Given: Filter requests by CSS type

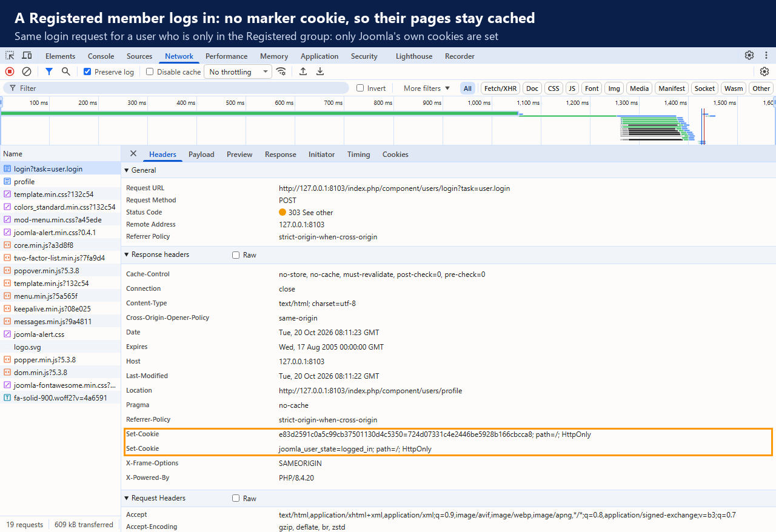Looking at the screenshot, I should point(554,88).
